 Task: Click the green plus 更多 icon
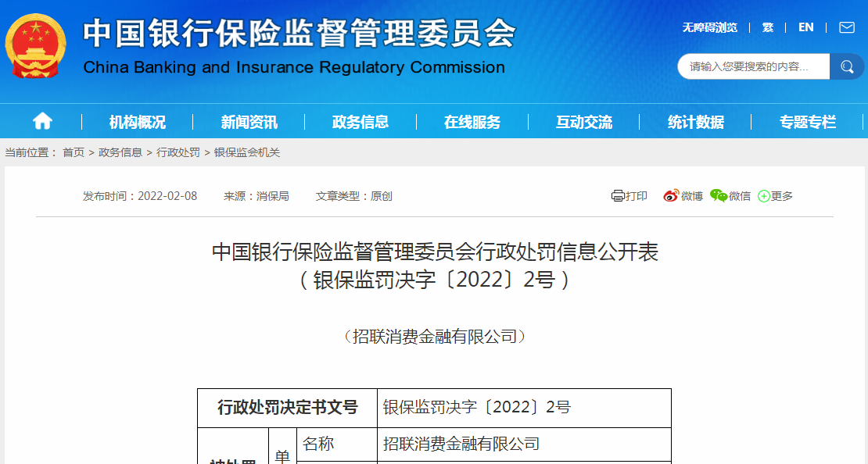pos(764,196)
